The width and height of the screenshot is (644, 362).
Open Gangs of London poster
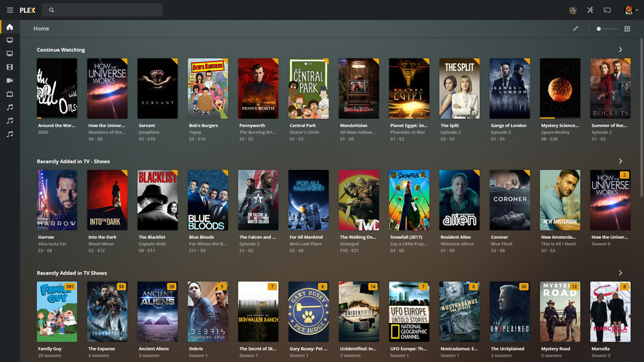(509, 88)
